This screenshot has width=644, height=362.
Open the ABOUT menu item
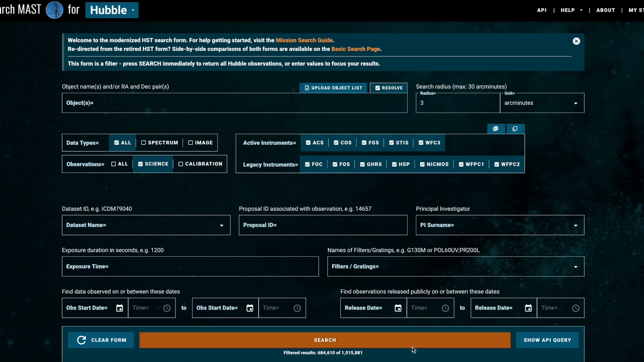[605, 10]
